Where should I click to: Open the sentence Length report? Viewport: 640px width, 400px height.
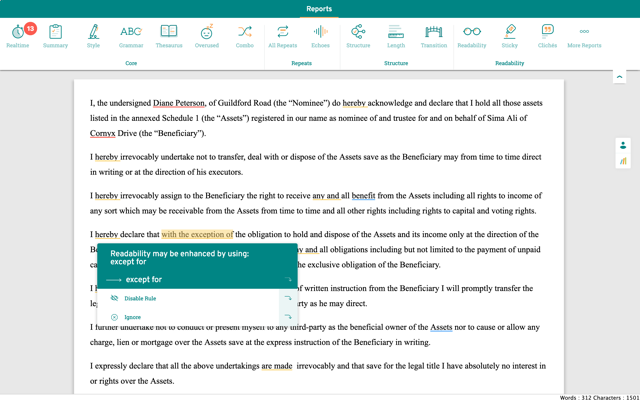[x=396, y=36]
